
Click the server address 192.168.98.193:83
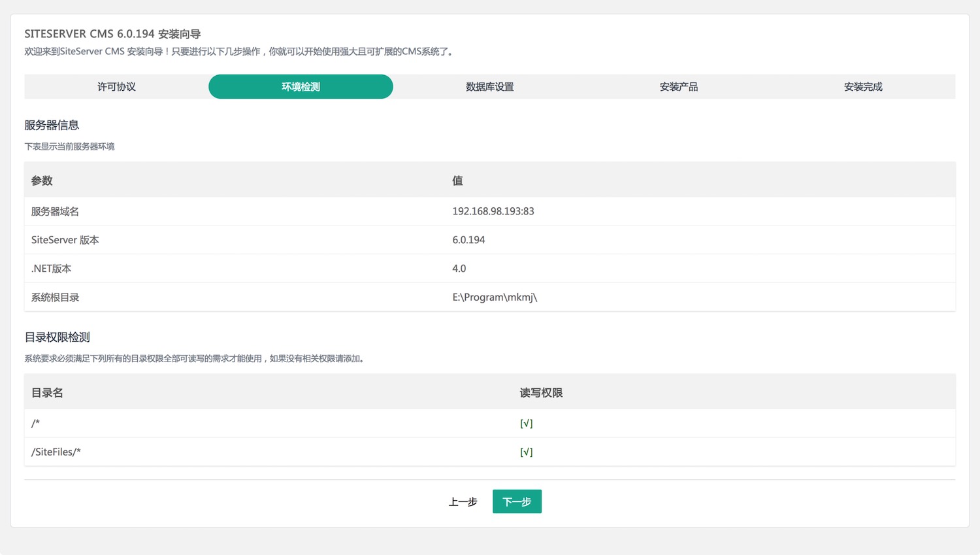(x=493, y=211)
